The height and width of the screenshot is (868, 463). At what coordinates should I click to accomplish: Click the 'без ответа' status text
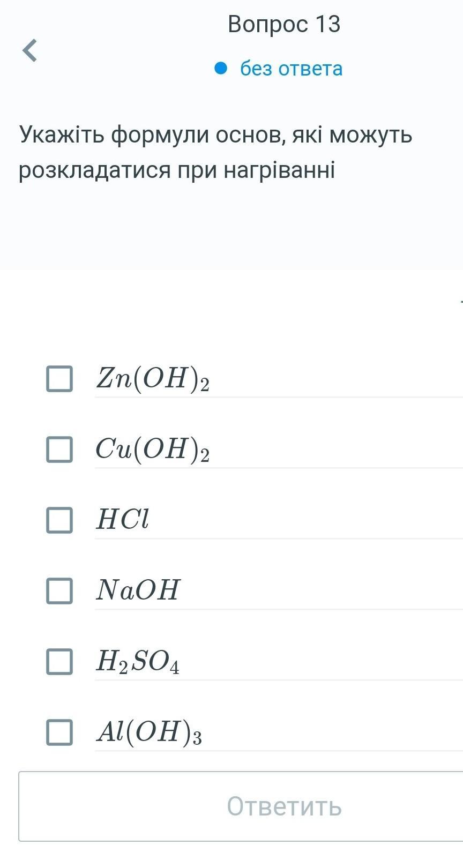[x=291, y=69]
